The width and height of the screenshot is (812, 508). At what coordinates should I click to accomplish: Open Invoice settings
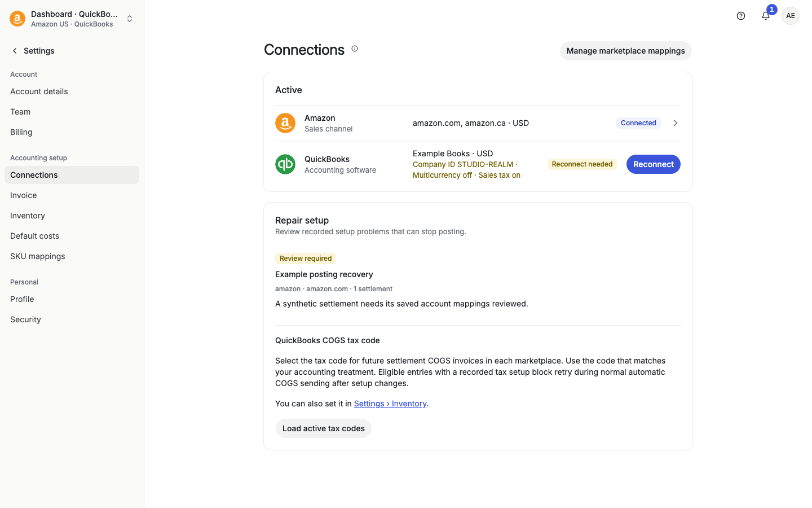point(72,195)
